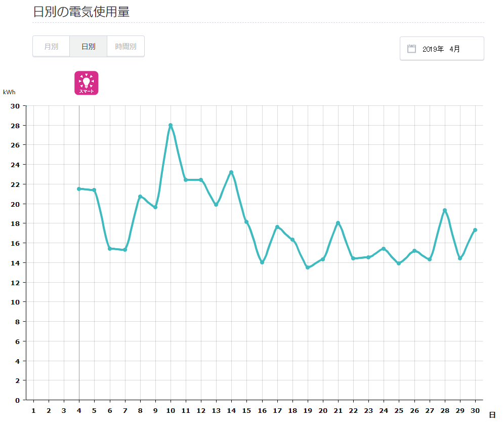Select the data point for day 13
504x423 pixels.
click(x=216, y=205)
